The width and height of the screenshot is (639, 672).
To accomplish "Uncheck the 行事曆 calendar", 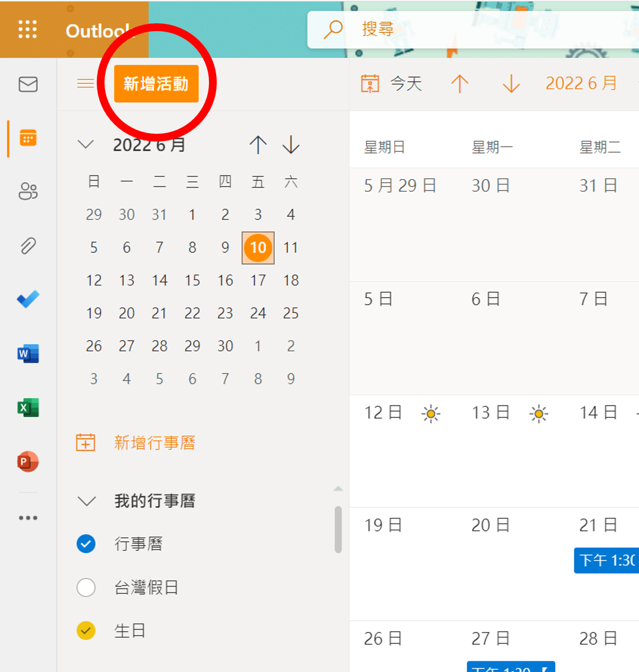I will coord(86,544).
